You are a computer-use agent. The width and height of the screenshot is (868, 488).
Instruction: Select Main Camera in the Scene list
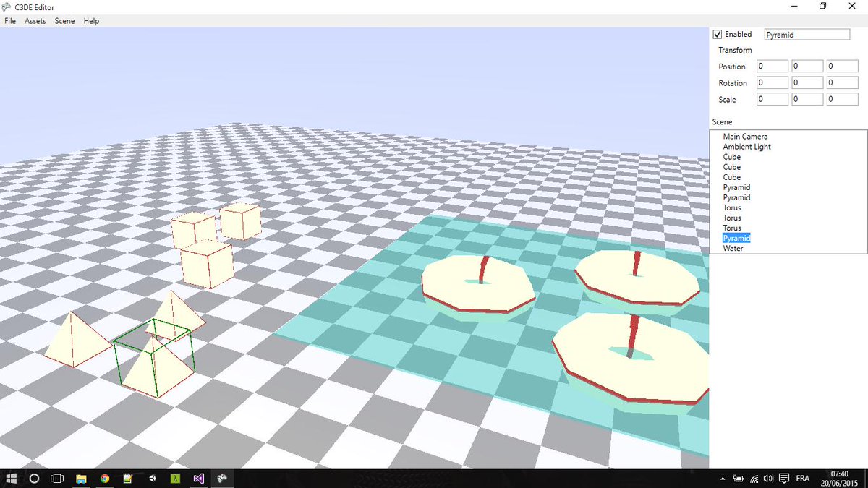[x=745, y=137]
